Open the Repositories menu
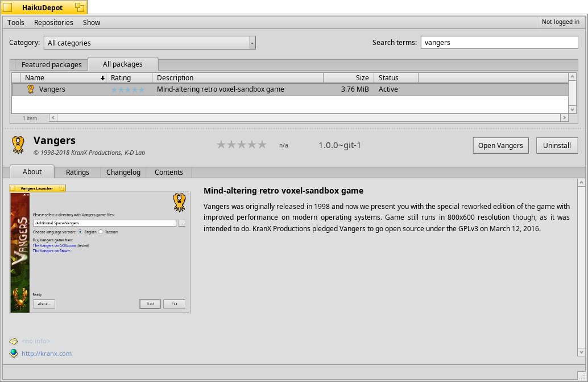This screenshot has height=382, width=588. tap(53, 23)
